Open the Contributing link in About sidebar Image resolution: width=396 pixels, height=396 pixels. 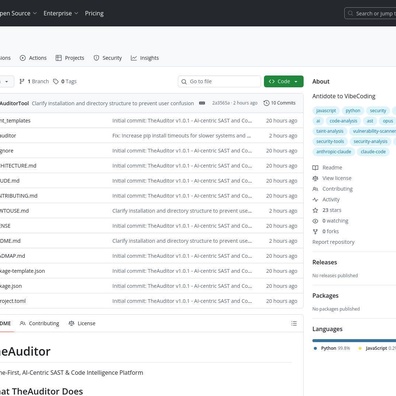(x=333, y=189)
